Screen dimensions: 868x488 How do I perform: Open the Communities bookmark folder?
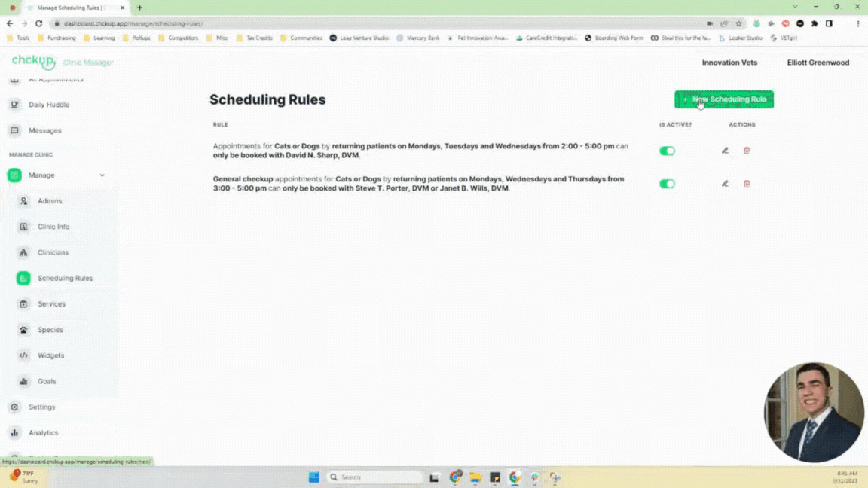(x=301, y=38)
